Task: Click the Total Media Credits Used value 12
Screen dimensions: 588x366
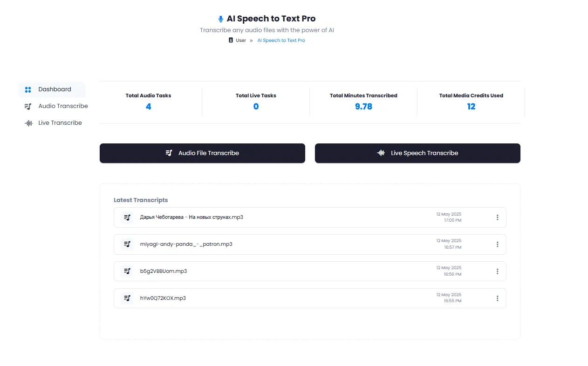Action: click(x=471, y=107)
